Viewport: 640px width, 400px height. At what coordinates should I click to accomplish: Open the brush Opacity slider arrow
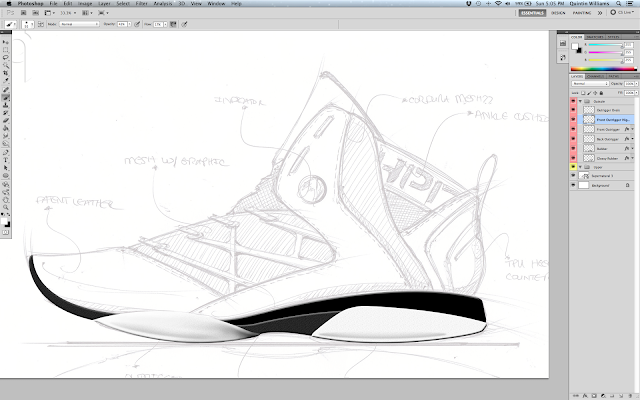click(x=129, y=24)
